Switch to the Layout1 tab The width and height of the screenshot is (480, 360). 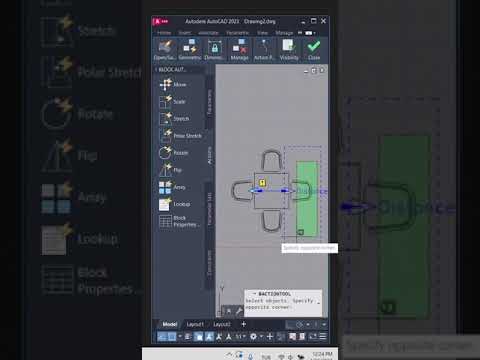(195, 324)
